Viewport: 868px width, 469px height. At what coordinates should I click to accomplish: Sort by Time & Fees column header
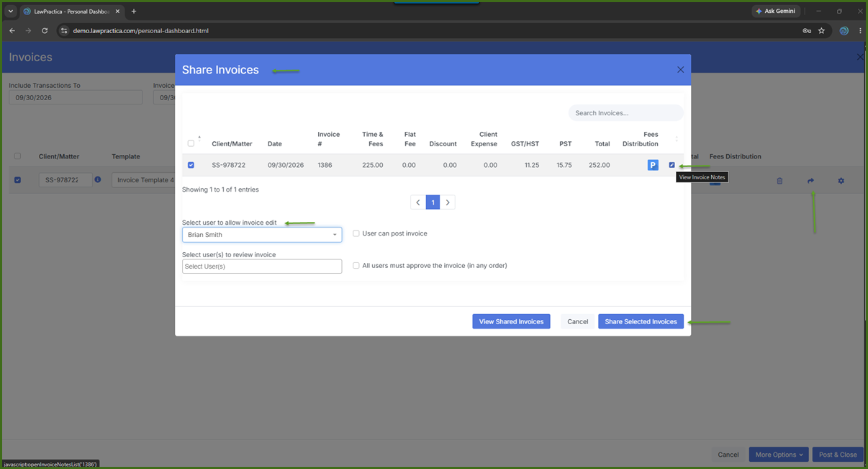[x=372, y=139]
